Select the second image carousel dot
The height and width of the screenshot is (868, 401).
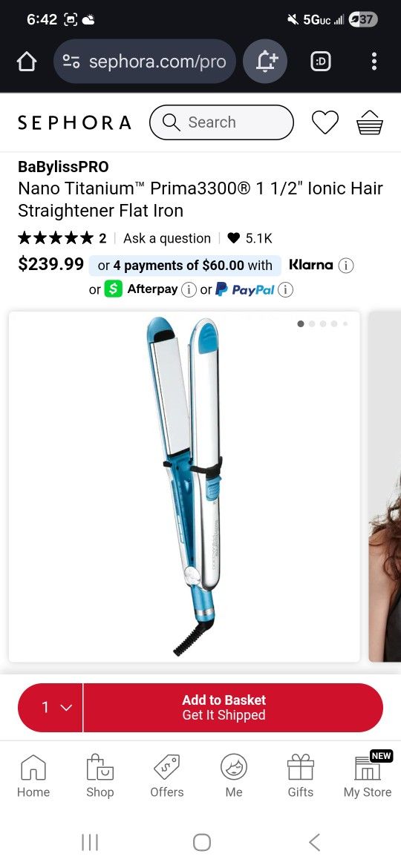point(312,324)
